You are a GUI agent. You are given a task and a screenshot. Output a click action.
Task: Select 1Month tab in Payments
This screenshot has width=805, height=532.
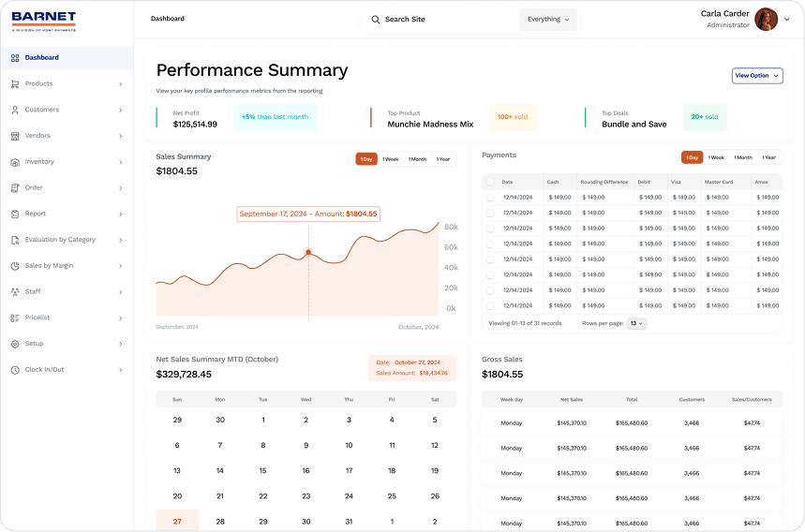point(743,157)
